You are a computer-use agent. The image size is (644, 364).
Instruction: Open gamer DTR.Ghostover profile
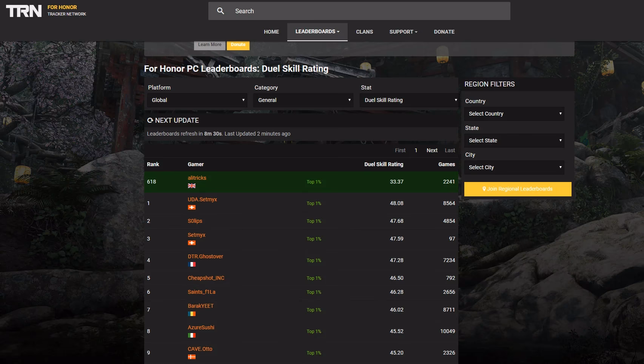(205, 256)
